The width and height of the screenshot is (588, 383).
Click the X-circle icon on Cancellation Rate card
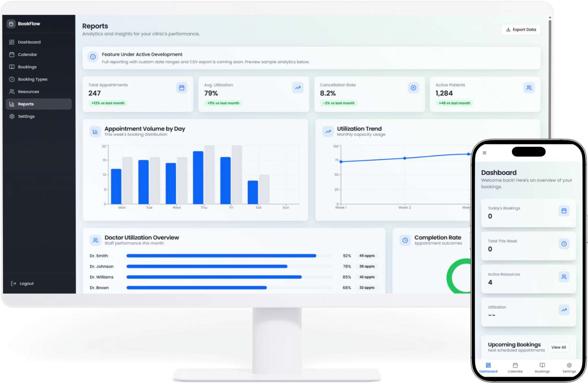point(413,88)
